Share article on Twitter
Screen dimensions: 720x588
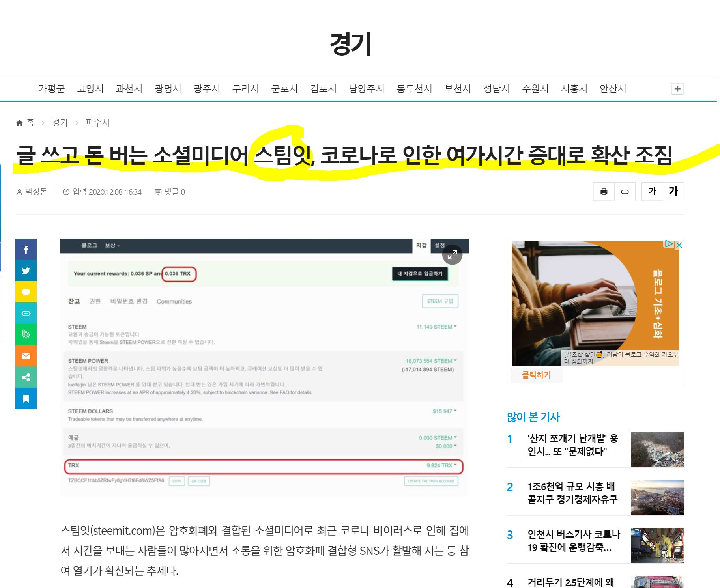(x=26, y=271)
